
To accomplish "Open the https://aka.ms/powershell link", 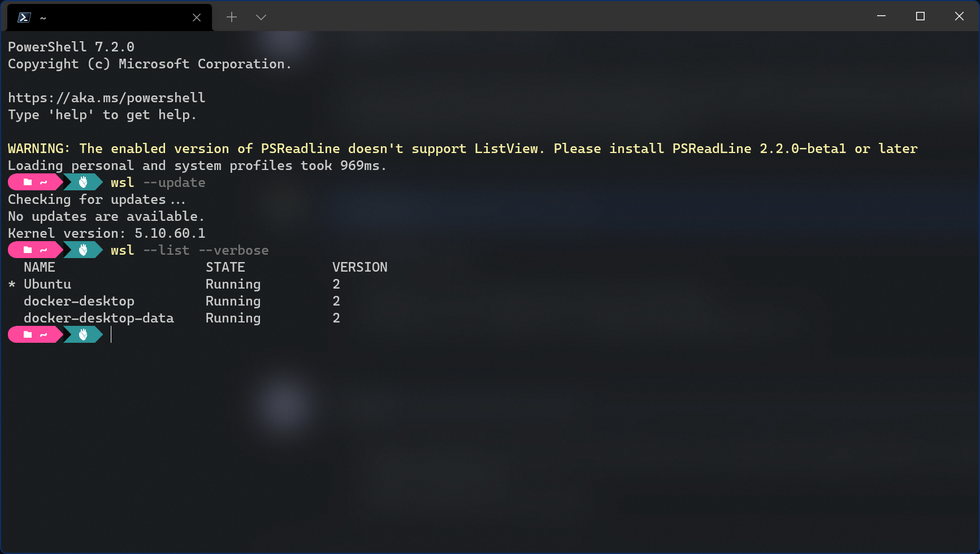I will pyautogui.click(x=106, y=97).
